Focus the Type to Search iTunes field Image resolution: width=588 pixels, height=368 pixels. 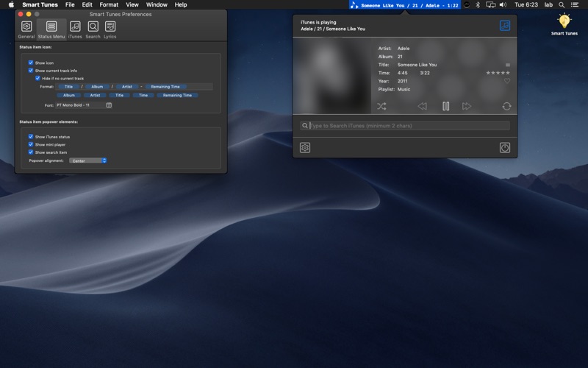tap(405, 126)
